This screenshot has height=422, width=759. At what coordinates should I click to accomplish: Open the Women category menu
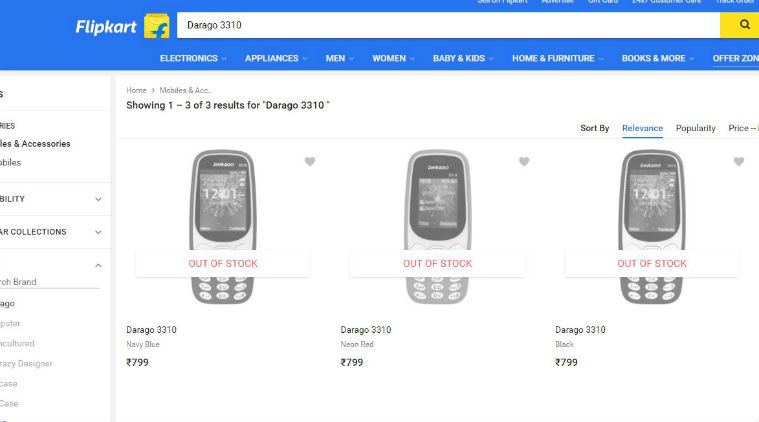(394, 58)
